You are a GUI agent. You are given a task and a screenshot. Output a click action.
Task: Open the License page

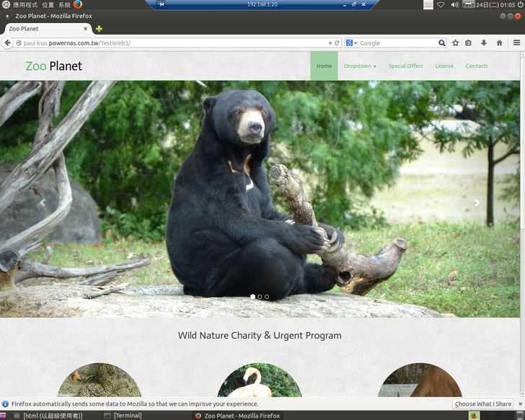pos(444,66)
